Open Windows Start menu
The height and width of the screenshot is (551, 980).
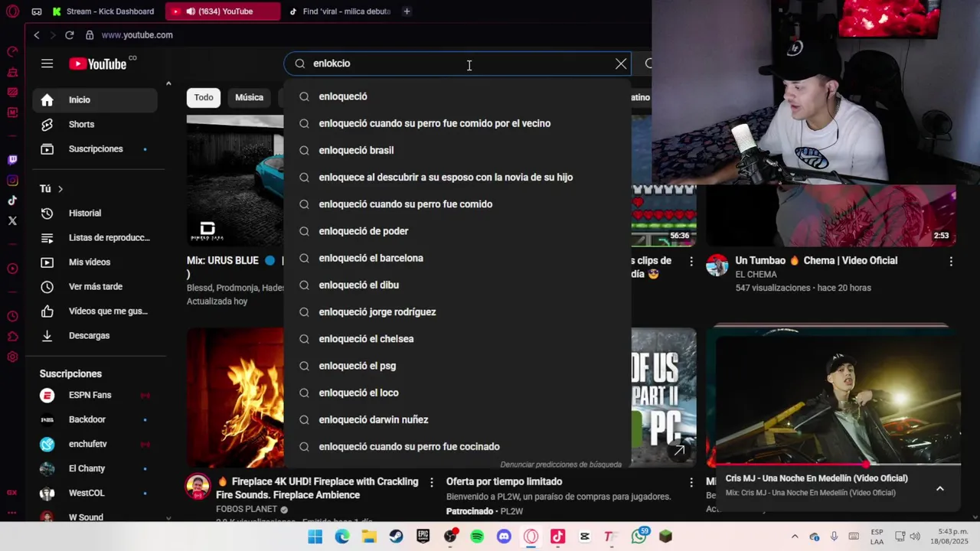click(x=315, y=536)
